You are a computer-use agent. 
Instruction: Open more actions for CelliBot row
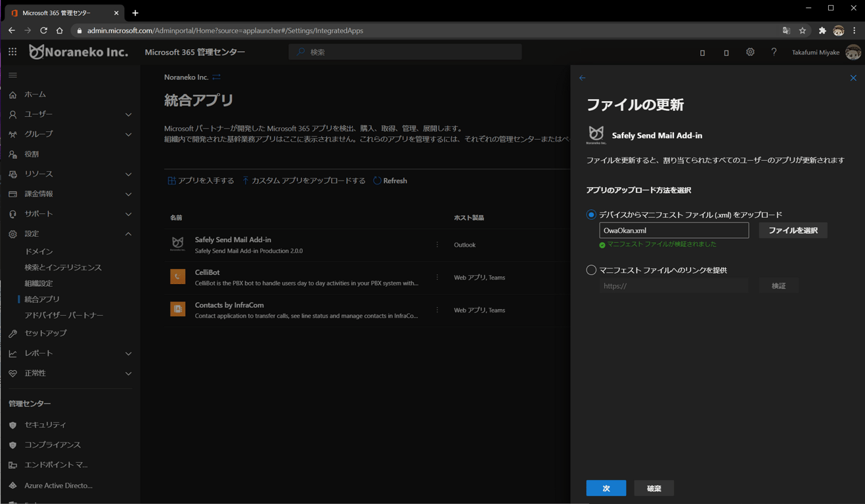point(437,278)
